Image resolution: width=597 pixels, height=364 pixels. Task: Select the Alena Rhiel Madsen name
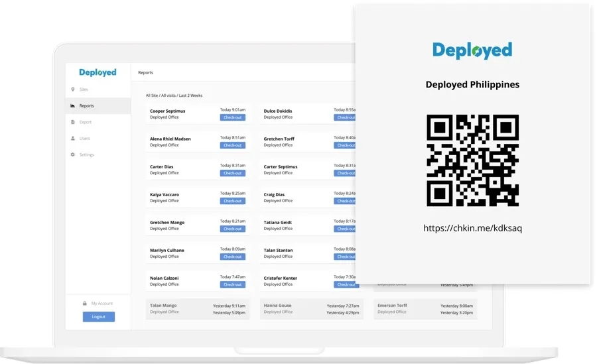point(170,139)
